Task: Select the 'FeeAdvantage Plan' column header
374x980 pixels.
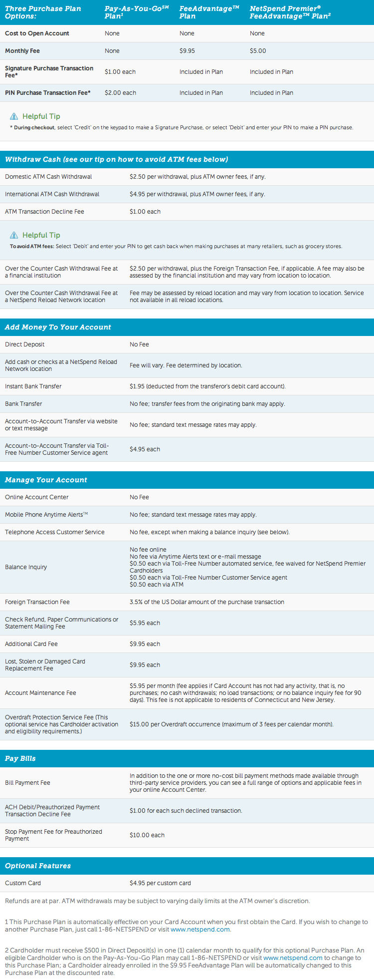Action: coord(209,12)
